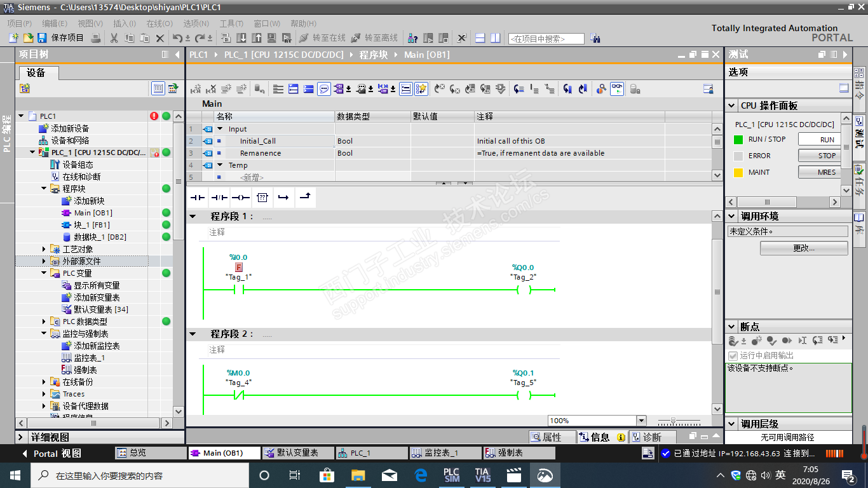
Task: Collapse 程序段 1 network
Action: [x=193, y=217]
